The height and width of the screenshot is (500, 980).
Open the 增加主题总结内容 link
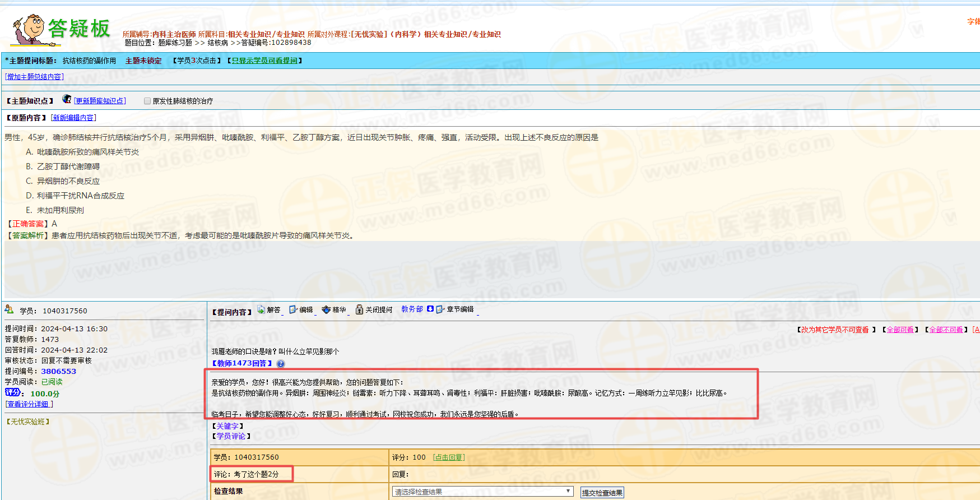coord(34,77)
